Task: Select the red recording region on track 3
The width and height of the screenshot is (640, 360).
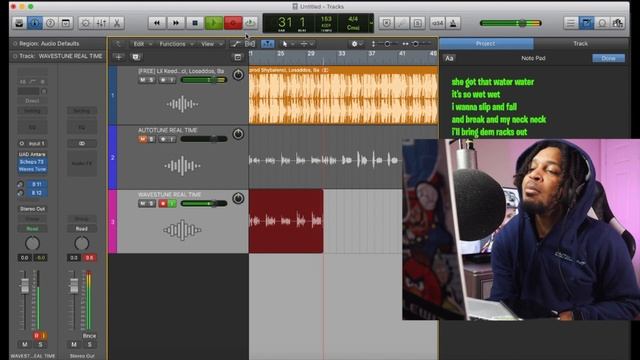Action: click(286, 221)
